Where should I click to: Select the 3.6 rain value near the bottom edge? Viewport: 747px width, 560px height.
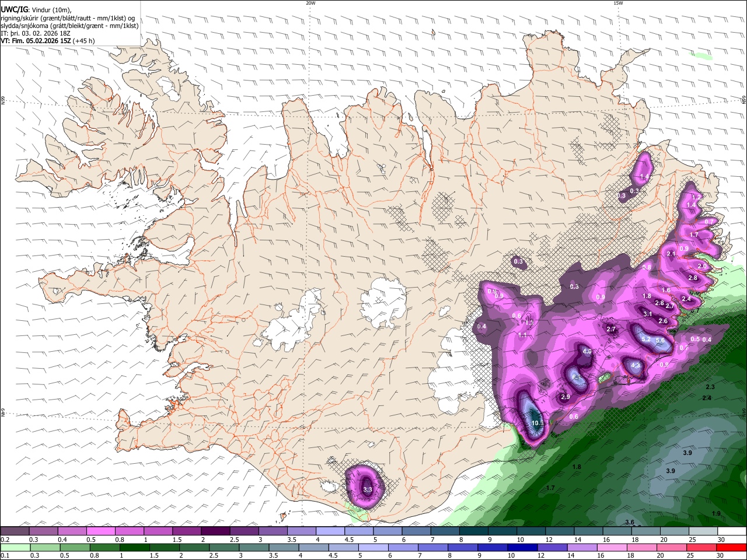(x=629, y=522)
